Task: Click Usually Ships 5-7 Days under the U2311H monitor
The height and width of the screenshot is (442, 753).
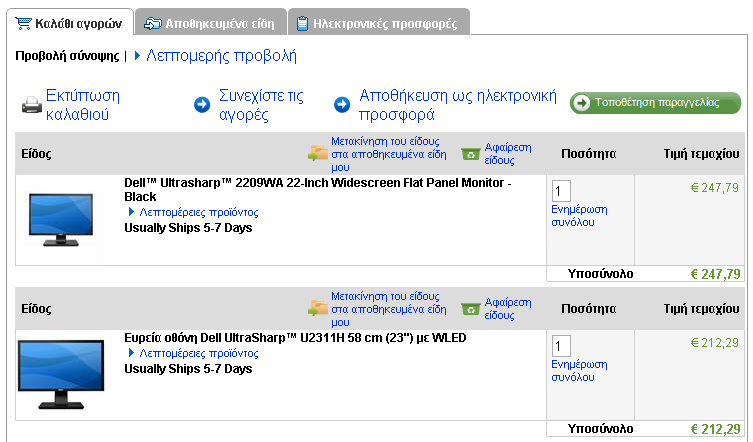Action: pos(188,369)
